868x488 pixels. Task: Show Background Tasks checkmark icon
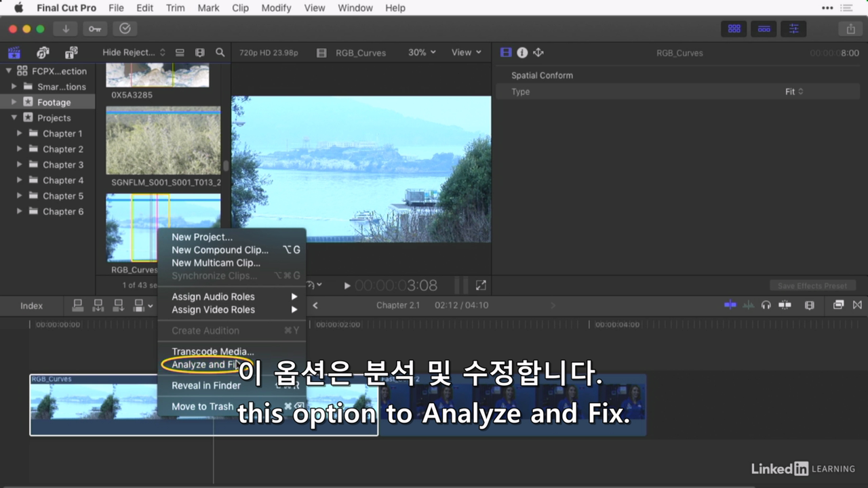pyautogui.click(x=125, y=28)
